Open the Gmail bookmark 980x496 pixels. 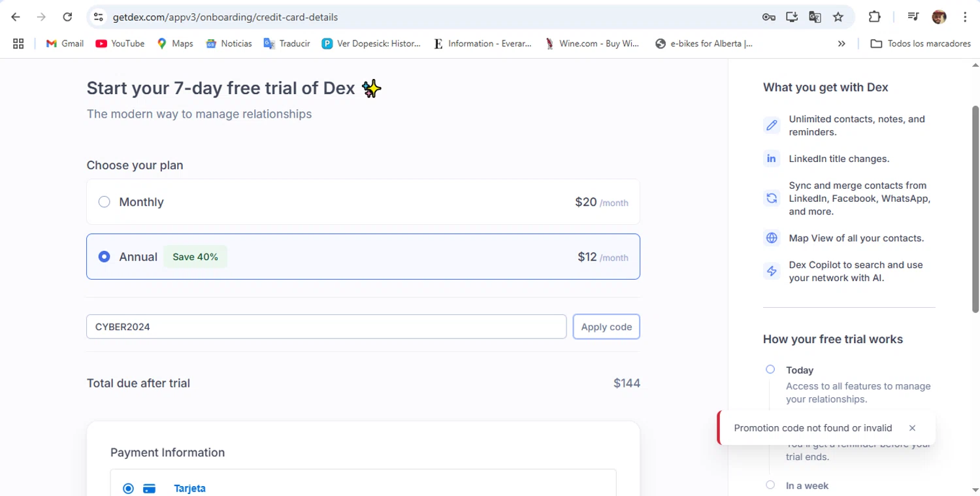[x=65, y=44]
